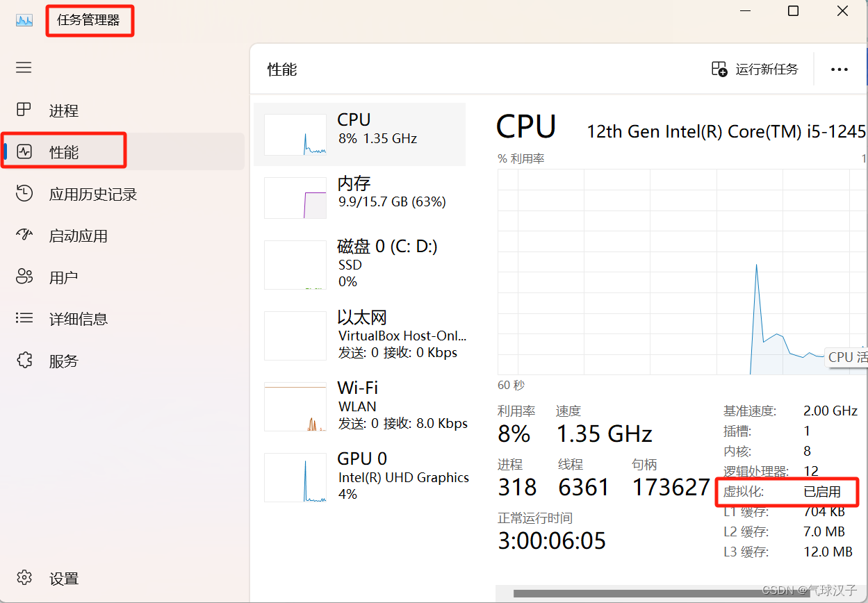Click 运行新任务 (Run new task) button

point(755,69)
